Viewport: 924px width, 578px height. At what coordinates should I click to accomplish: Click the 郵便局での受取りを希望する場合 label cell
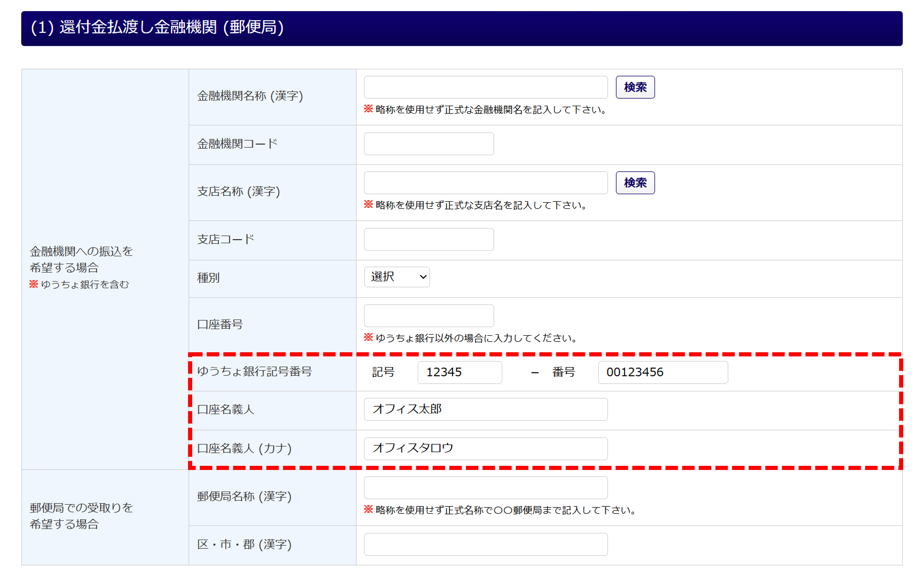tap(81, 516)
